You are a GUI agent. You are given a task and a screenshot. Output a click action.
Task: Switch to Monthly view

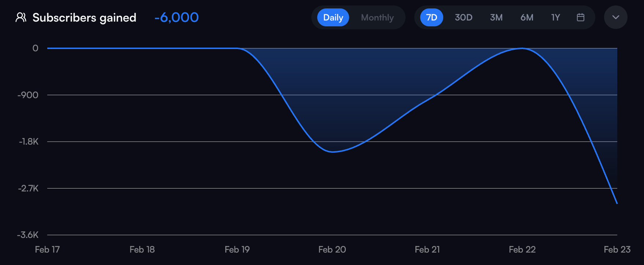click(377, 18)
